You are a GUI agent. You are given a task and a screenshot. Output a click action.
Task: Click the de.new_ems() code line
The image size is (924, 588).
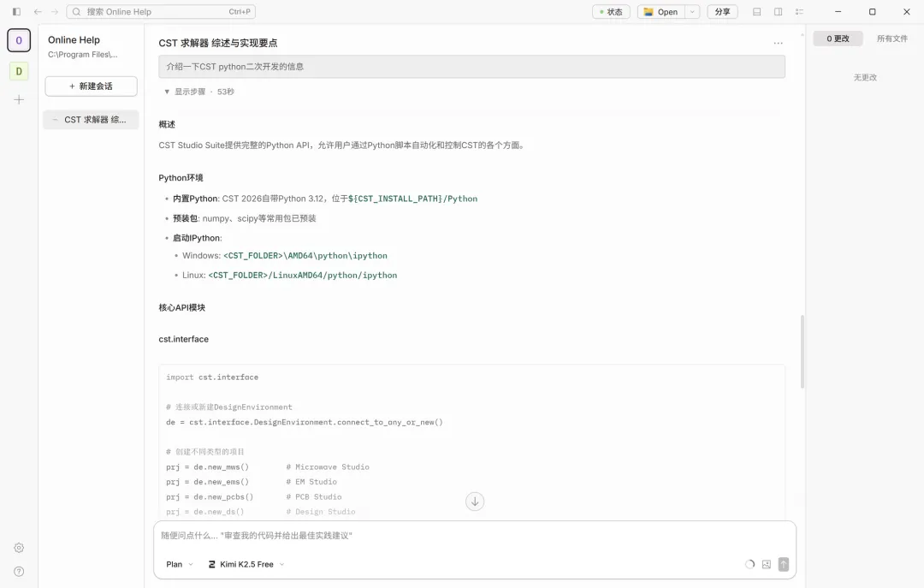(x=207, y=482)
